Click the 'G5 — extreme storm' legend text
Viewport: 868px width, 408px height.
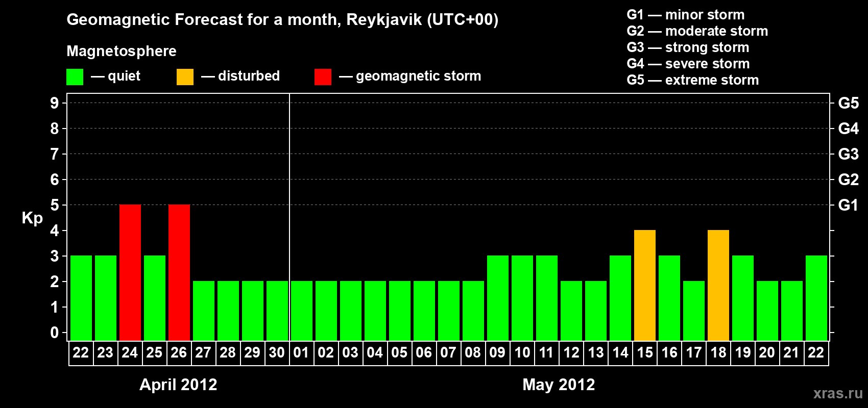point(693,80)
